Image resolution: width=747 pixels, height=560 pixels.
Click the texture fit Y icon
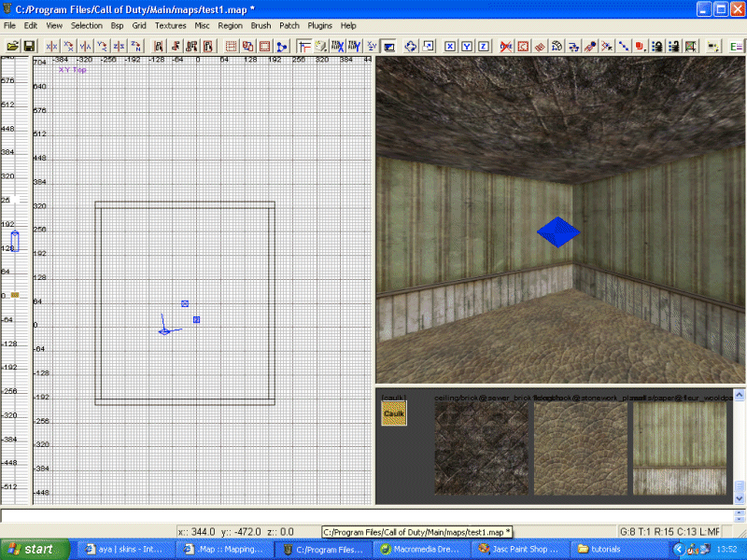(x=355, y=46)
